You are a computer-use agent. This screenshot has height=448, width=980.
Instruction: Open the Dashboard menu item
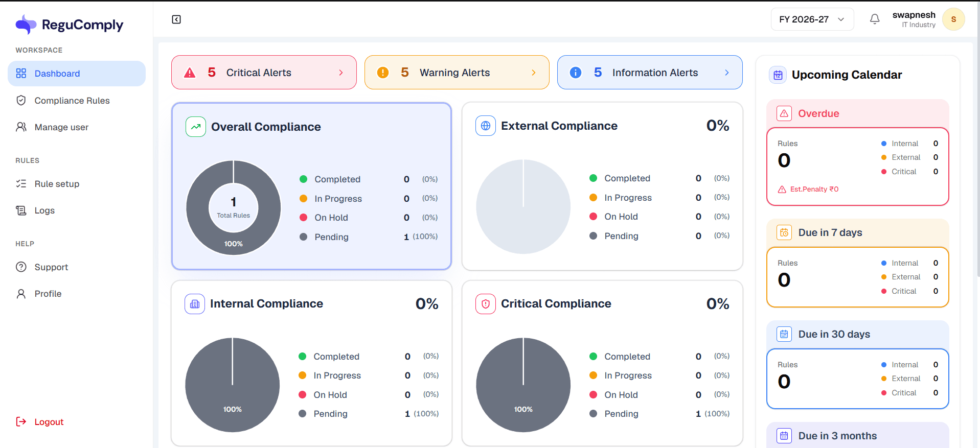click(x=77, y=74)
